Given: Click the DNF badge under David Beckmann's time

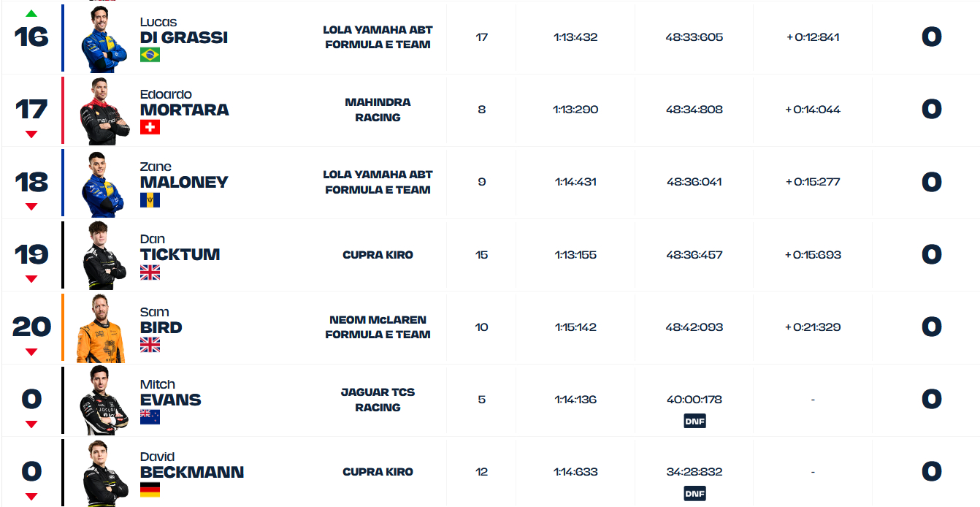Looking at the screenshot, I should [x=694, y=493].
